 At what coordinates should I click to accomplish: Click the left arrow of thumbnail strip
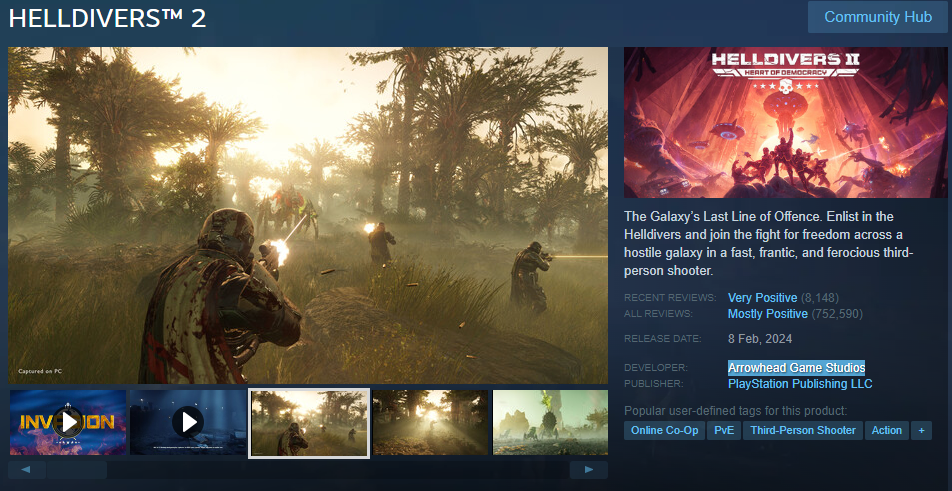click(x=27, y=470)
